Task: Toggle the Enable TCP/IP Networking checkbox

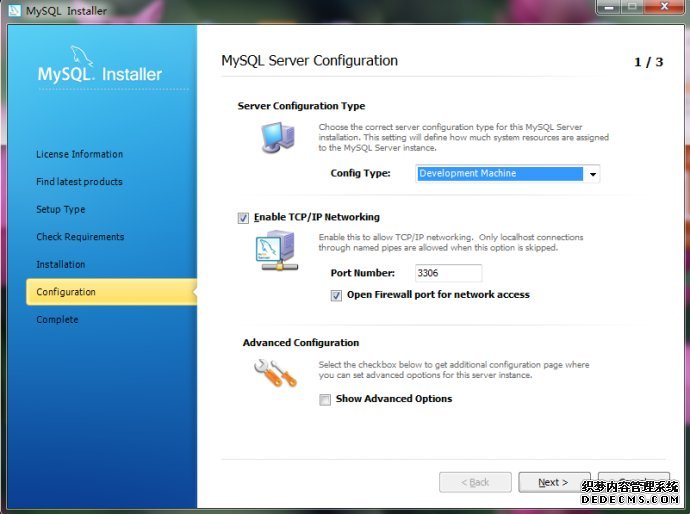Action: click(x=243, y=217)
